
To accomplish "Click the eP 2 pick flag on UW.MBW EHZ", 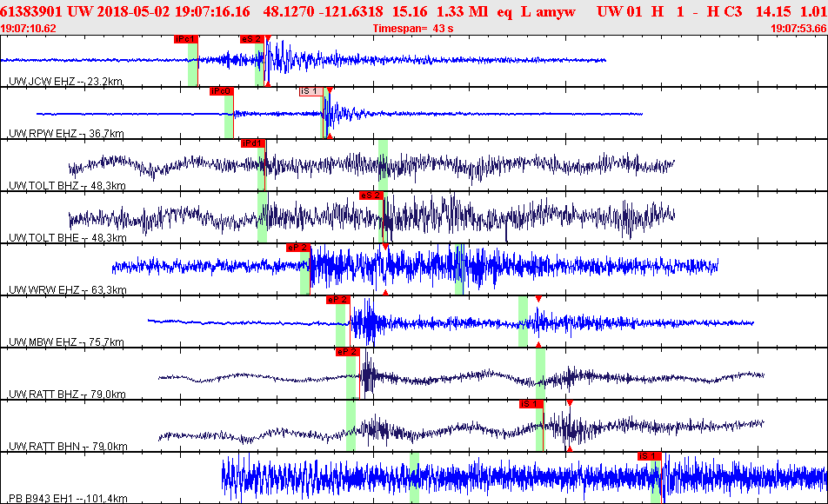I will point(338,300).
